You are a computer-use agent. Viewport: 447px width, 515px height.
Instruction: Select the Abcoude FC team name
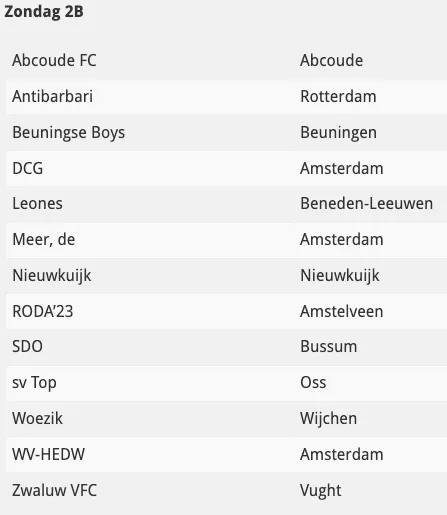[x=54, y=61]
